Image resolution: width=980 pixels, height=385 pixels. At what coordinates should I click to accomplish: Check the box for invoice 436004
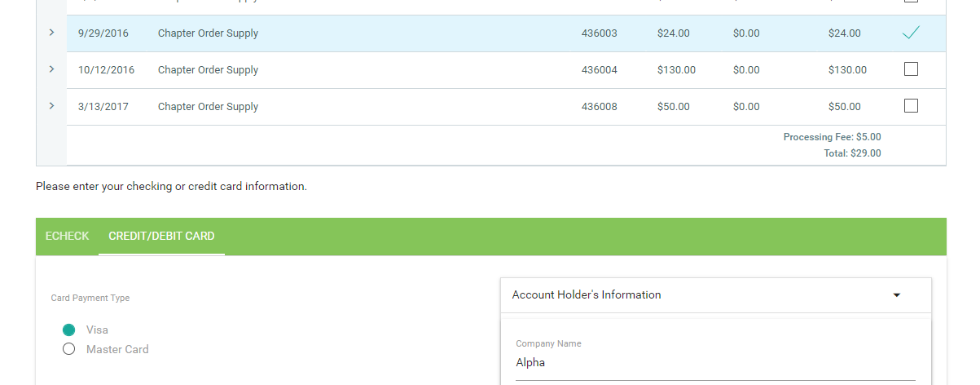coord(911,69)
